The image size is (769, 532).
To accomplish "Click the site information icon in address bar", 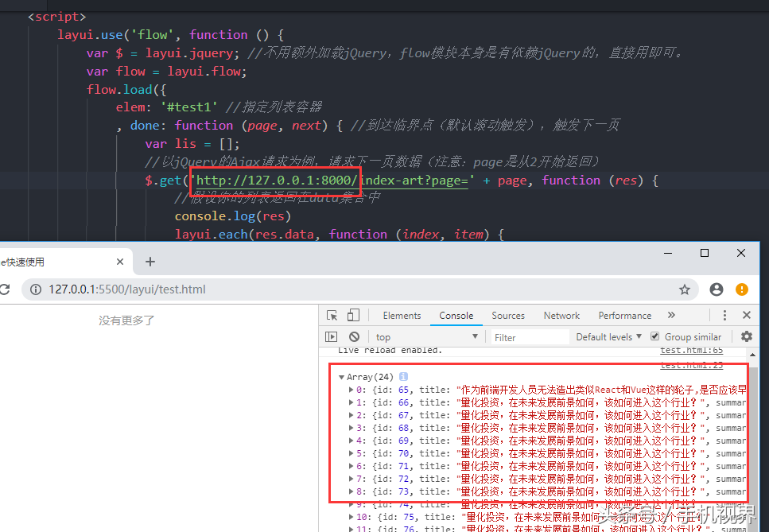I will point(36,289).
